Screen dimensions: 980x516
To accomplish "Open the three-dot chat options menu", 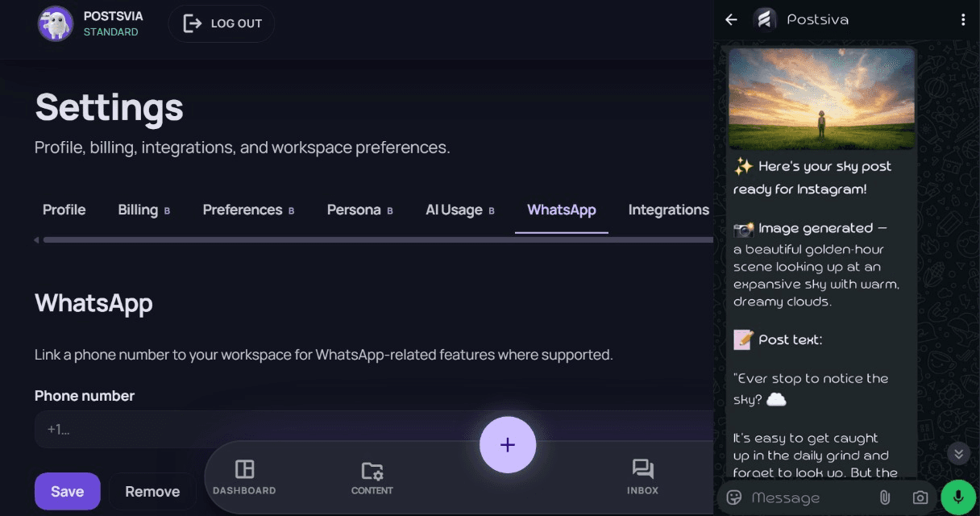I will (x=964, y=19).
